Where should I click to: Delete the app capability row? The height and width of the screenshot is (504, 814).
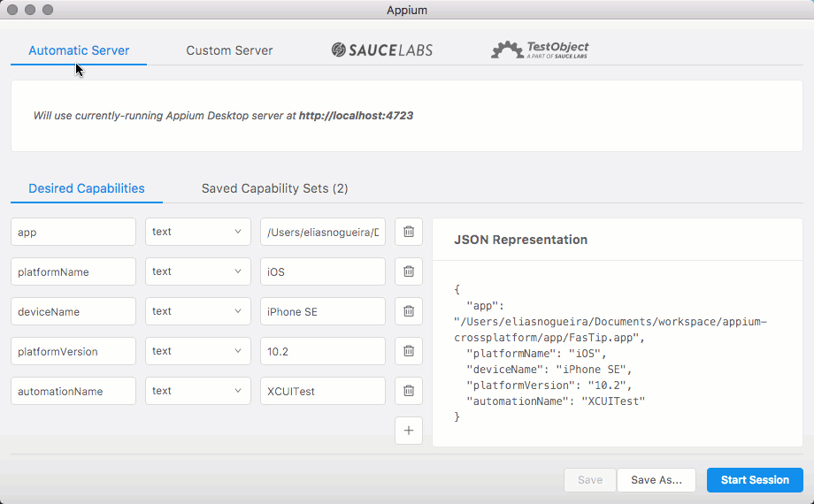(x=409, y=232)
